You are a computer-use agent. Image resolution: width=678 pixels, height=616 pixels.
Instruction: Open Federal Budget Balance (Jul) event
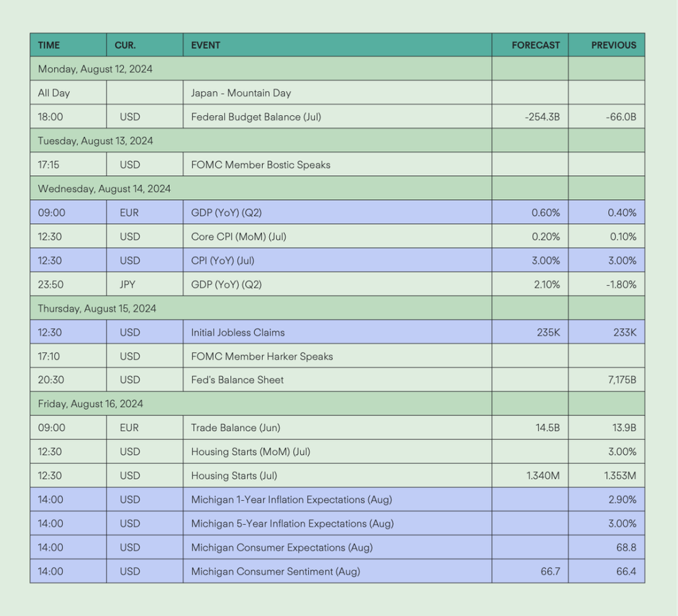(x=256, y=117)
